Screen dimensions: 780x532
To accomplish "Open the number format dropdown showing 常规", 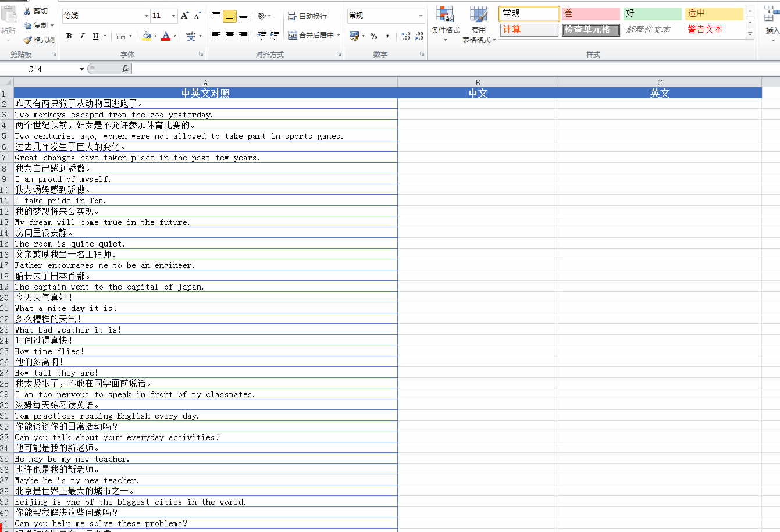I will click(421, 16).
